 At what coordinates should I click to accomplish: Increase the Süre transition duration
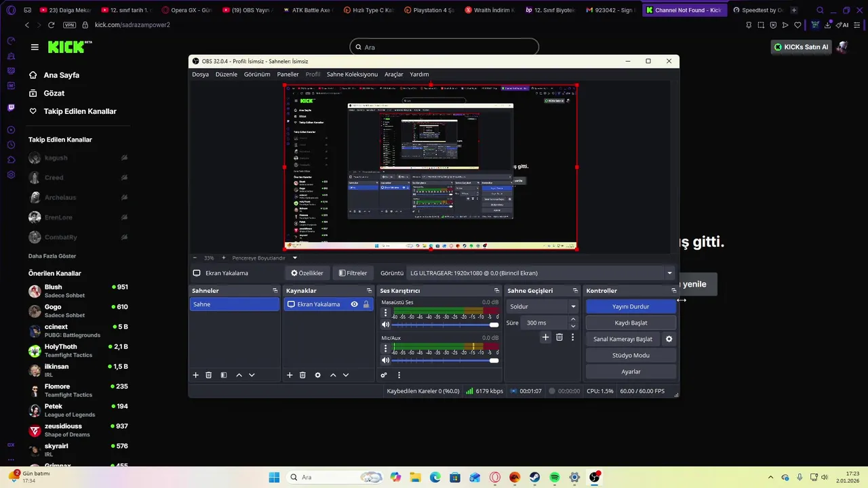coord(573,319)
